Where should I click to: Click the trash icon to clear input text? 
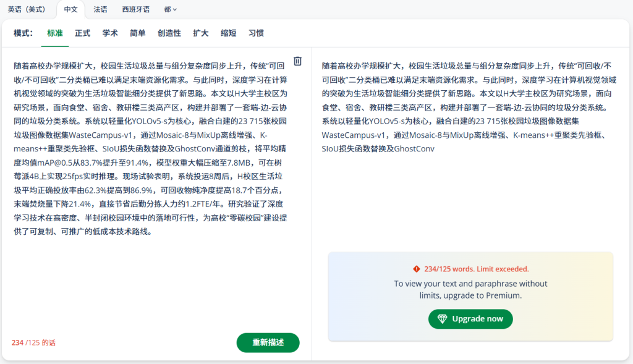(x=297, y=61)
